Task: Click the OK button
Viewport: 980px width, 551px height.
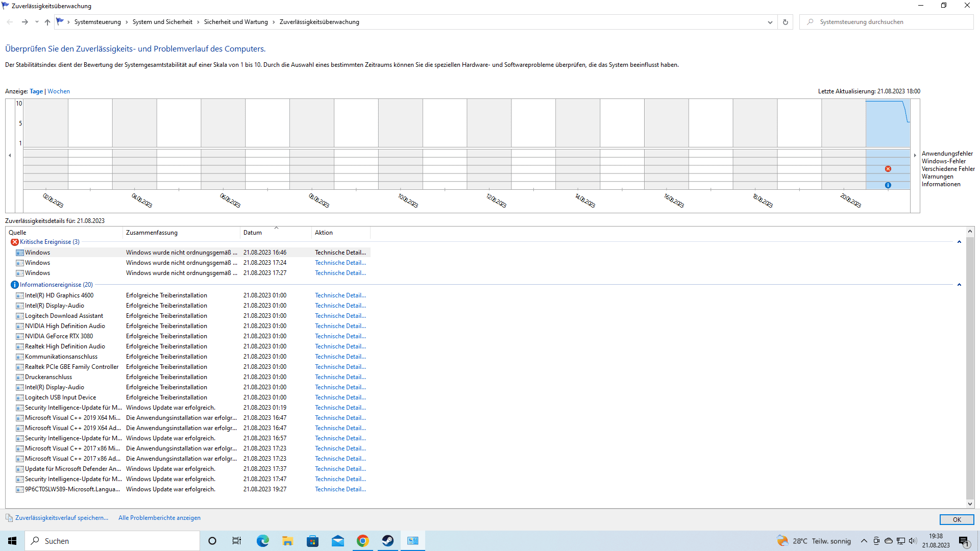Action: tap(957, 519)
